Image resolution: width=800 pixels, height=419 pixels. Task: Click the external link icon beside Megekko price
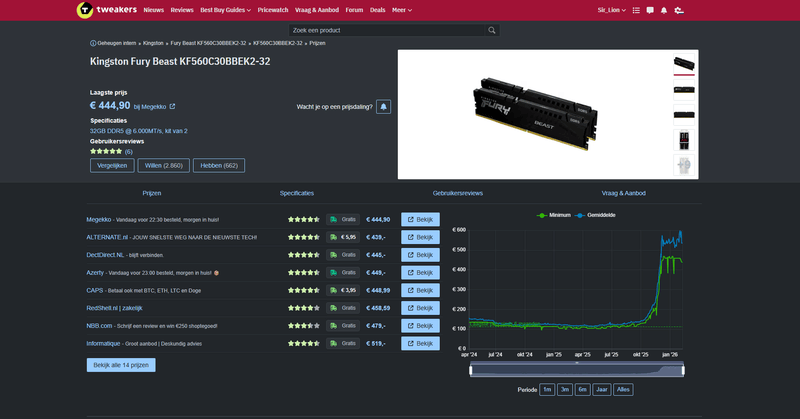[x=172, y=106]
